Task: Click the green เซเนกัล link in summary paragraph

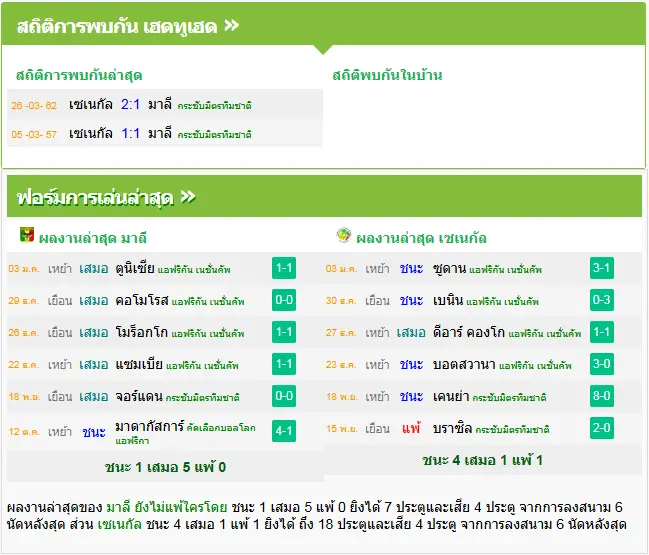Action: coord(120,524)
